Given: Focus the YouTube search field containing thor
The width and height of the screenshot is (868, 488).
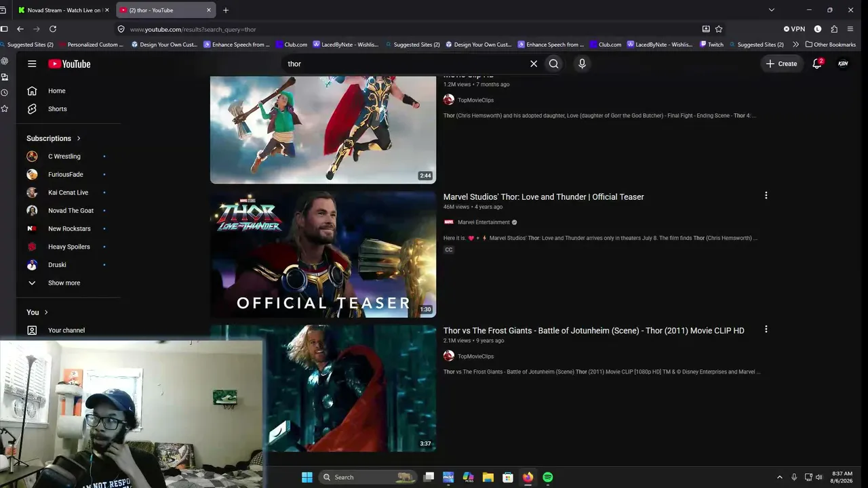Looking at the screenshot, I should pos(406,64).
